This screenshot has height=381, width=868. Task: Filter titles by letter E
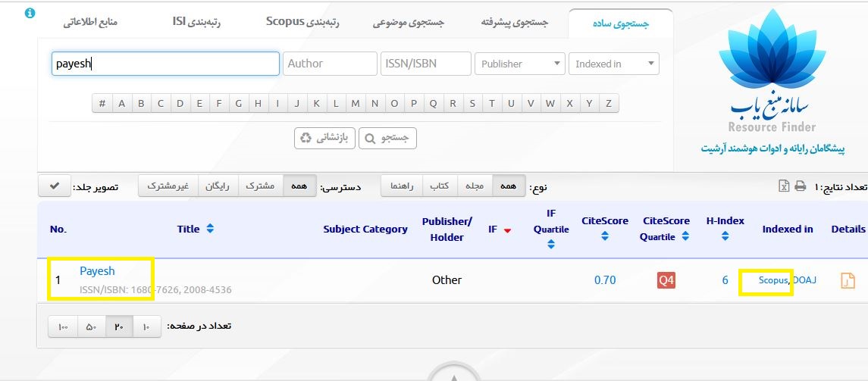click(x=200, y=104)
